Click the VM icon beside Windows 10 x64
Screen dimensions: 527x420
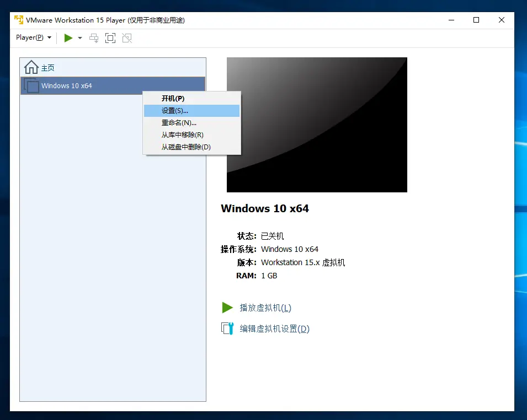pyautogui.click(x=31, y=85)
